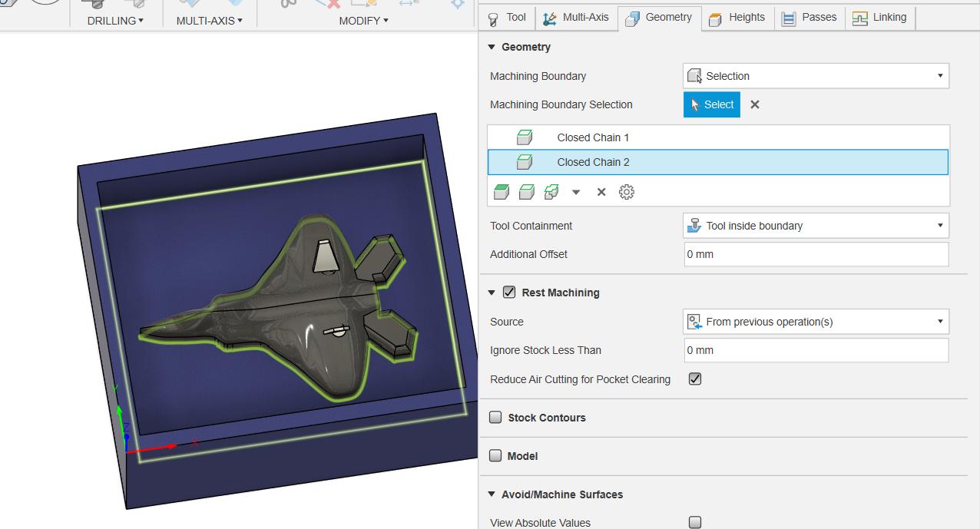980x529 pixels.
Task: Choose silhouette selection filter icon
Action: 551,192
